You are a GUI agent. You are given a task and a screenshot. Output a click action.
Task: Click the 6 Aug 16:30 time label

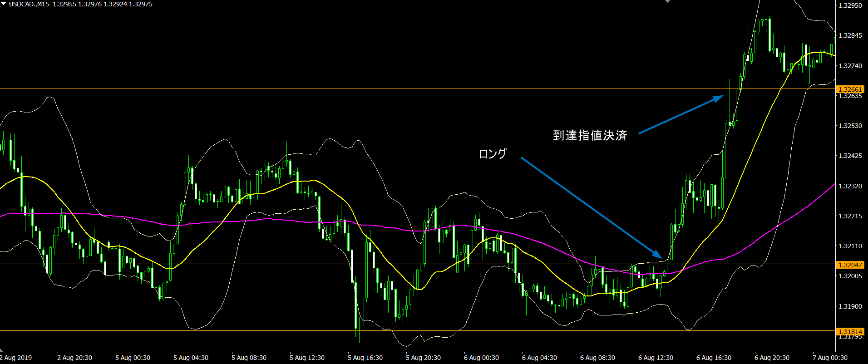click(714, 358)
